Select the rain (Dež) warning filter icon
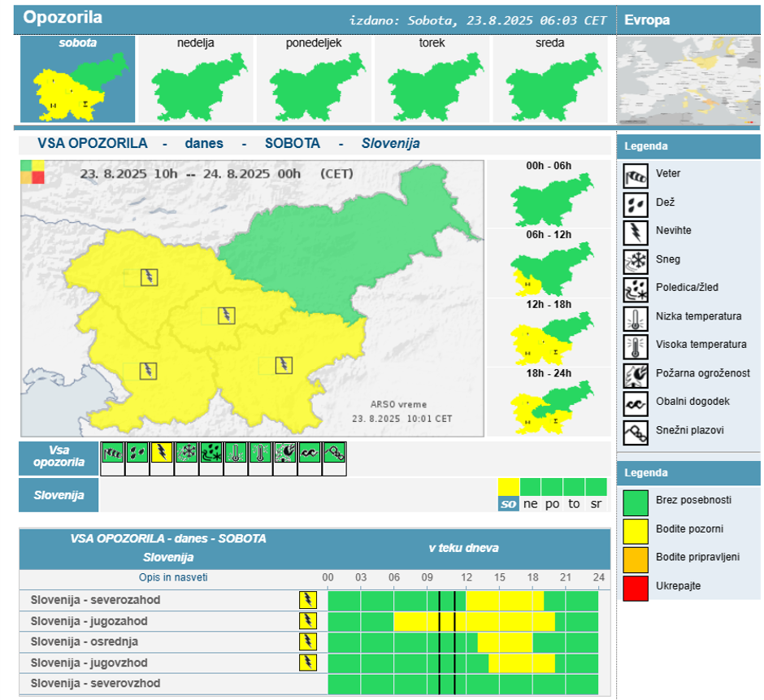This screenshot has height=700, width=764. coord(137,453)
